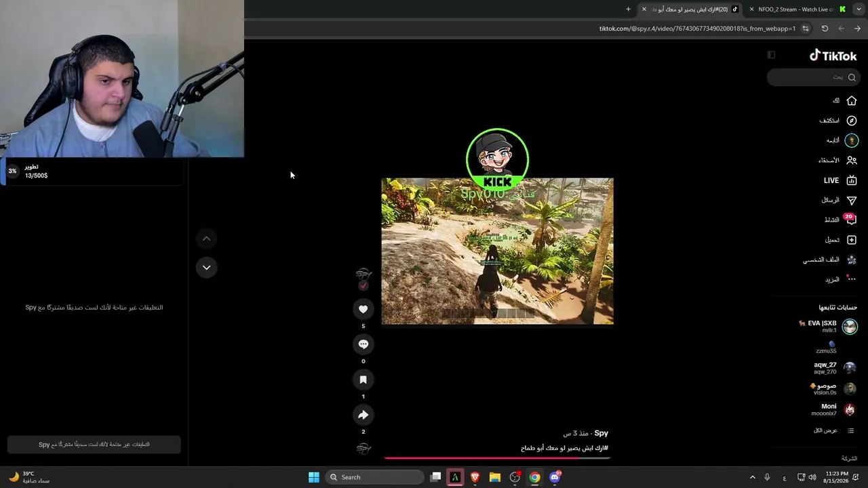Click the video player to pause
The image size is (868, 488).
pos(497,251)
